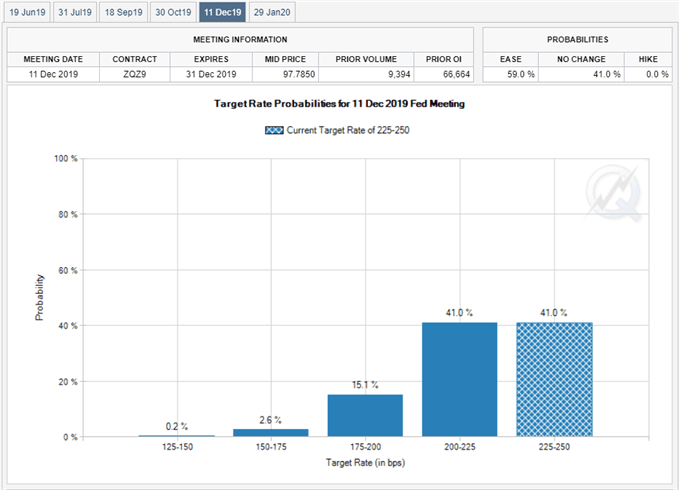Click the active 11 Dec19 tab
679x490 pixels.
click(222, 12)
